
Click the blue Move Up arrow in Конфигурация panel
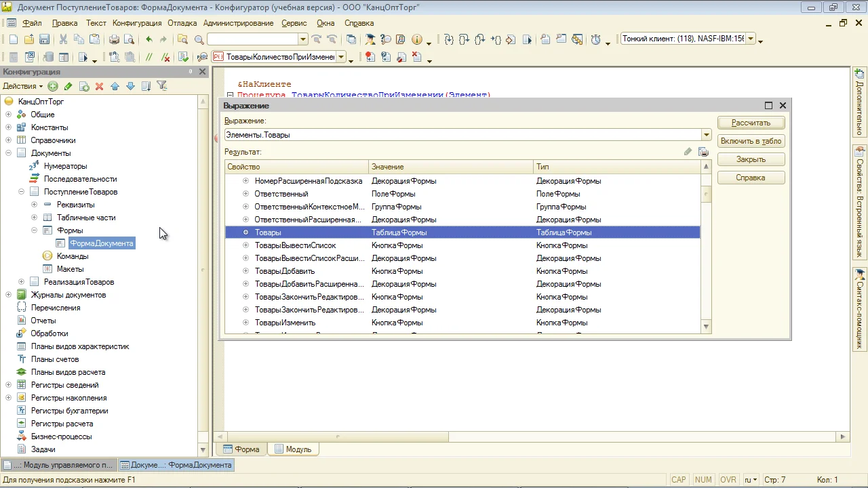pos(115,86)
